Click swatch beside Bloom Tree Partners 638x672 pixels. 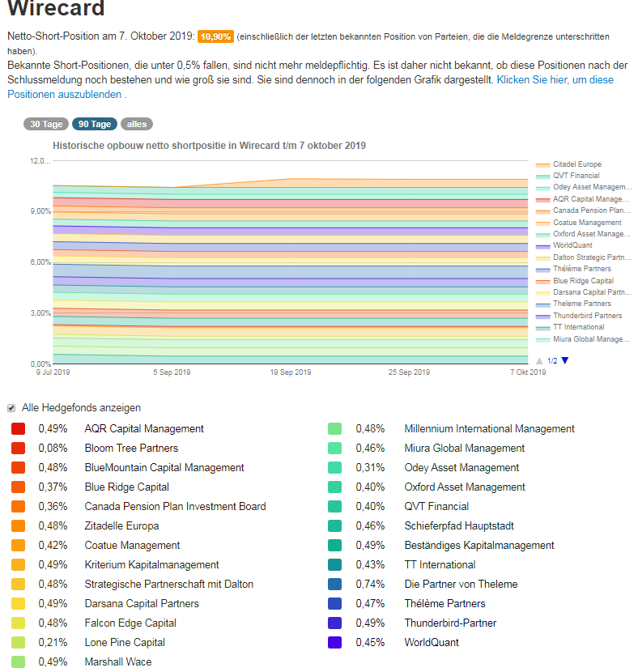(18, 448)
